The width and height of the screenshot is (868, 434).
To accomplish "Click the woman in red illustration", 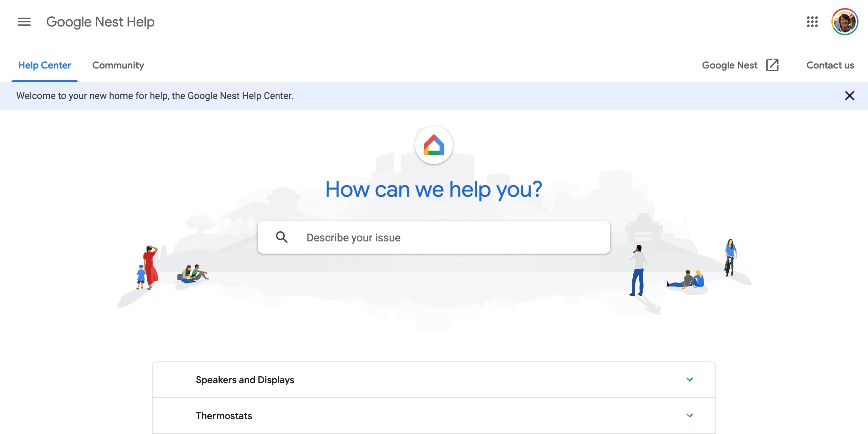I will [x=150, y=267].
